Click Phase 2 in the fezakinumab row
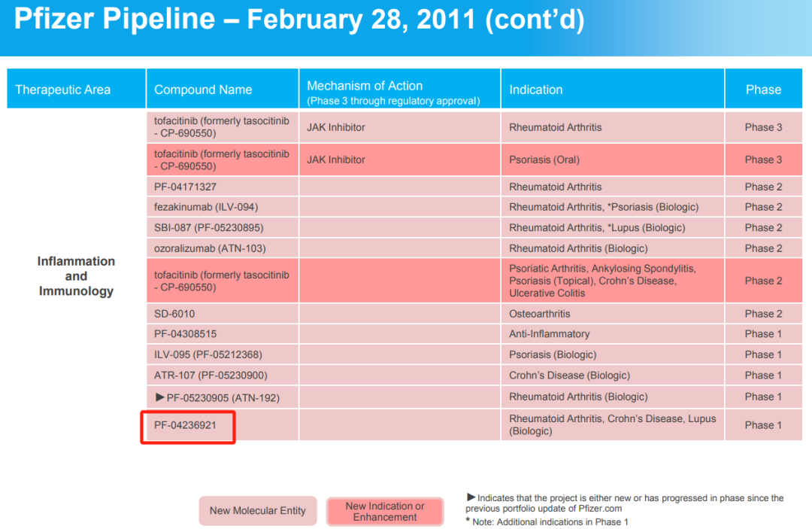 (763, 207)
